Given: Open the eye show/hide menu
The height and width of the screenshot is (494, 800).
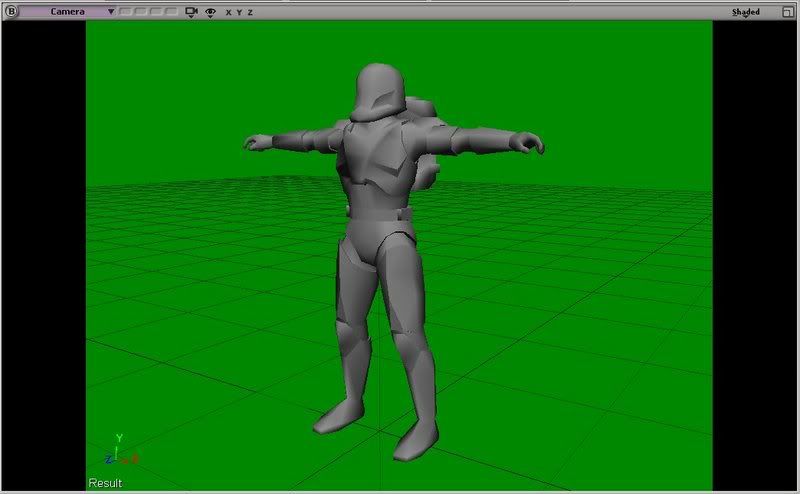Looking at the screenshot, I should pyautogui.click(x=210, y=12).
